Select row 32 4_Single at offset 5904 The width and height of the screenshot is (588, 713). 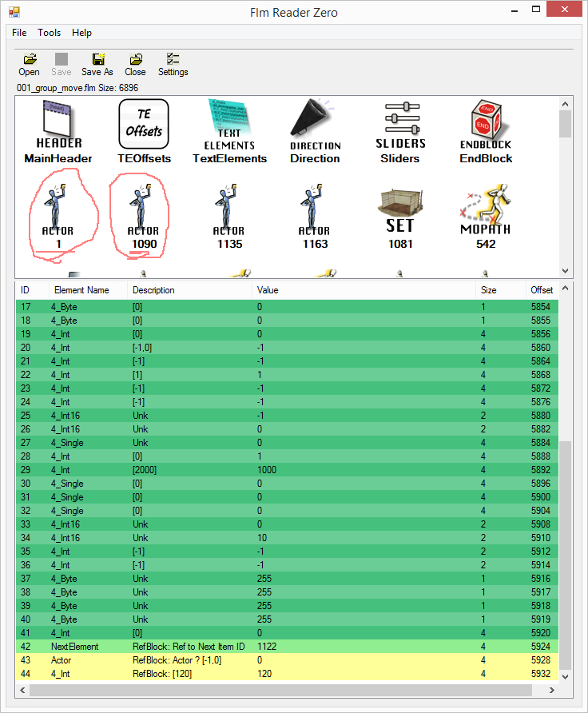coord(287,510)
